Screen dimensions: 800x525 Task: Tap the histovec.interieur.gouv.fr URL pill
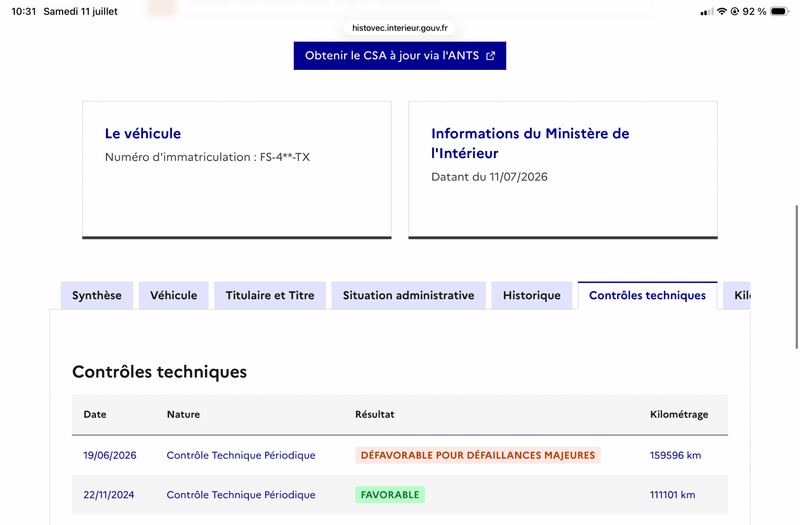pyautogui.click(x=400, y=28)
